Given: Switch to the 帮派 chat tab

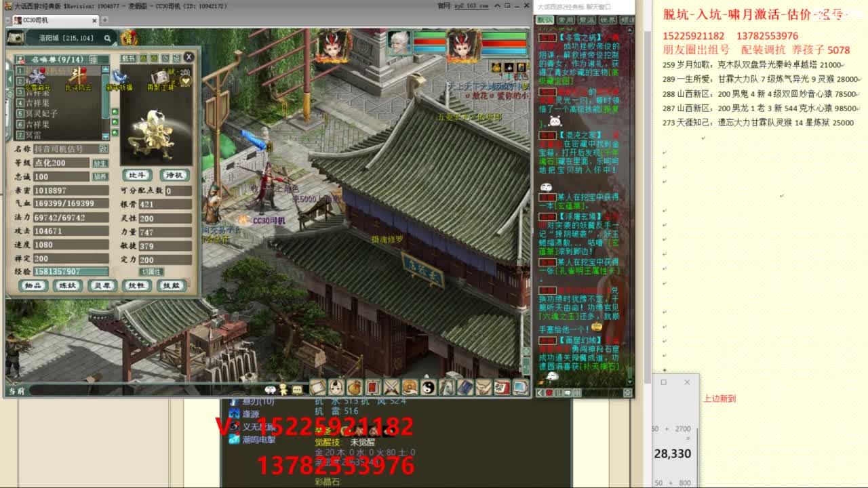Looking at the screenshot, I should pos(587,20).
